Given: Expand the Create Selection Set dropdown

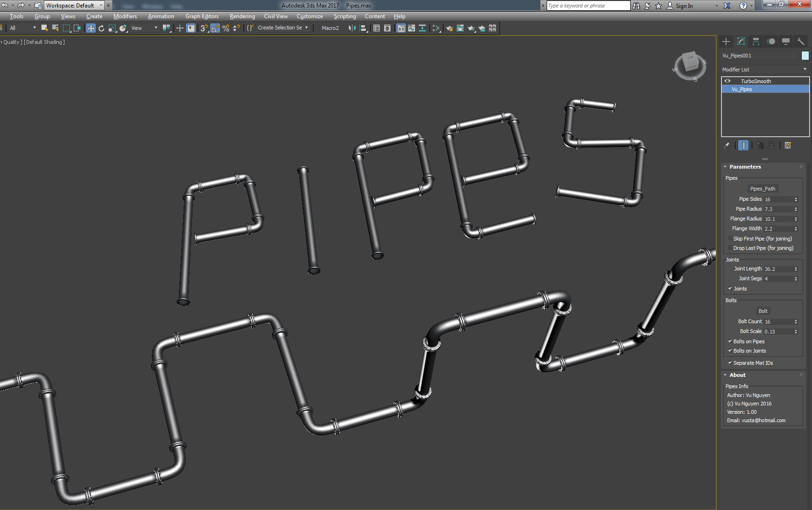Looking at the screenshot, I should (x=306, y=28).
